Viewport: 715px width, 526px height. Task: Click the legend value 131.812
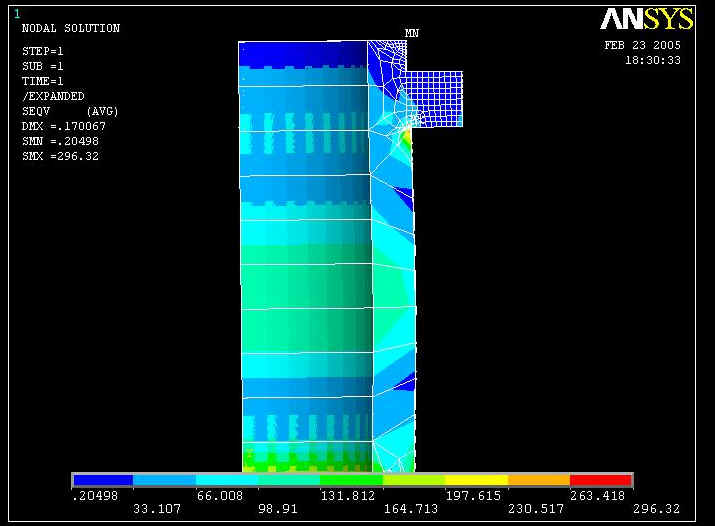coord(347,495)
